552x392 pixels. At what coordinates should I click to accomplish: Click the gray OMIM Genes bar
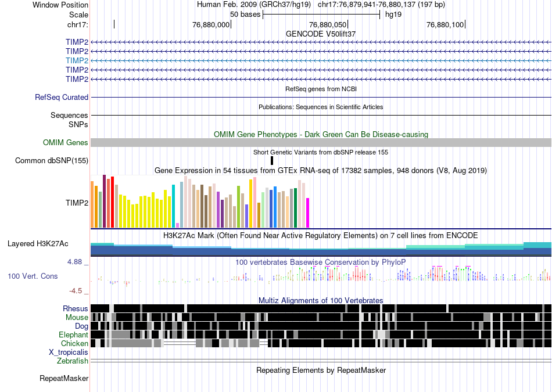(321, 142)
